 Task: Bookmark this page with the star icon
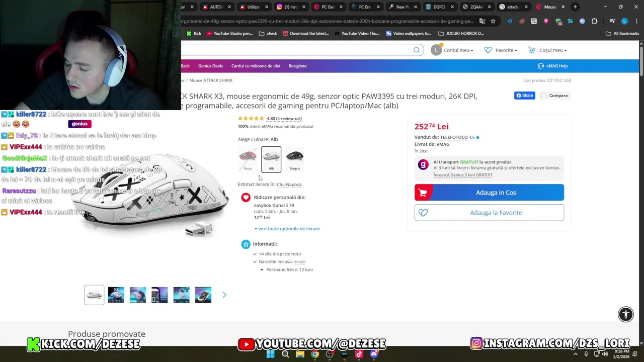(x=493, y=21)
